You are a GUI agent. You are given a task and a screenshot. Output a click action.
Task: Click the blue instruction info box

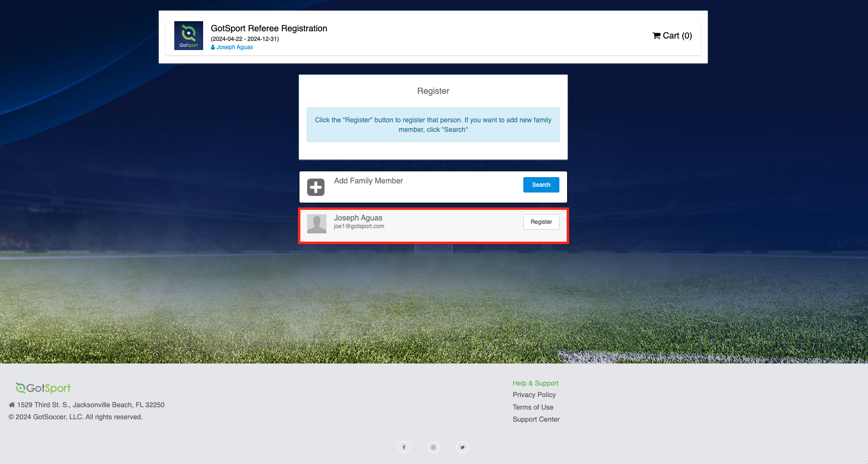(x=433, y=125)
